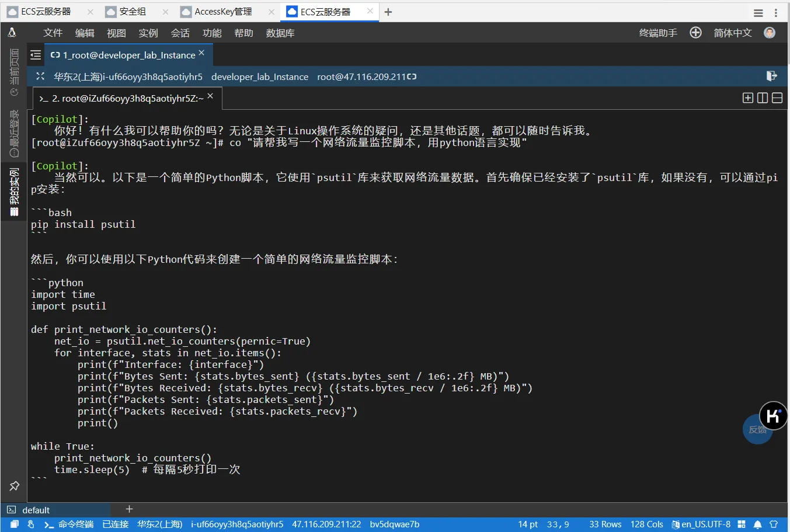Screen dimensions: 790x532
Task: Click the theme shirt icon in the status bar
Action: tap(774, 524)
